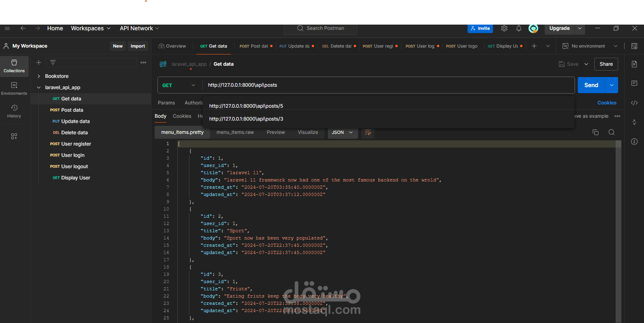The width and height of the screenshot is (644, 323).
Task: Switch to the POST User login tab
Action: (422, 46)
